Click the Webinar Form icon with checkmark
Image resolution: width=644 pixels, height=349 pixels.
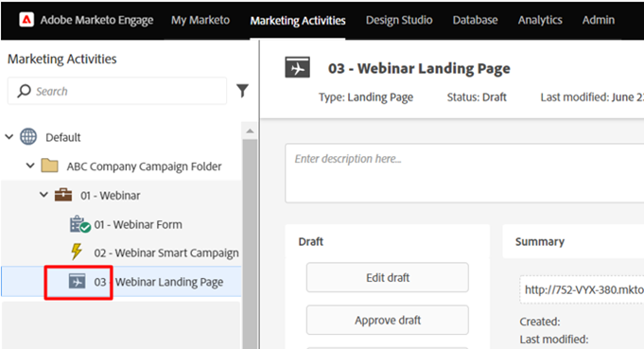coord(79,224)
